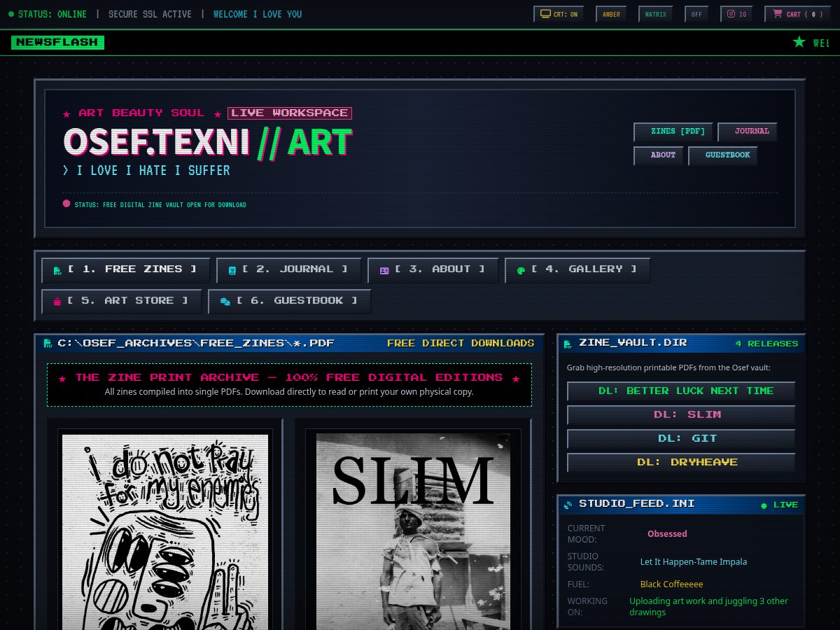Screen dimensions: 840x630
Task: Click the free digital zine vault status line
Action: coord(160,205)
